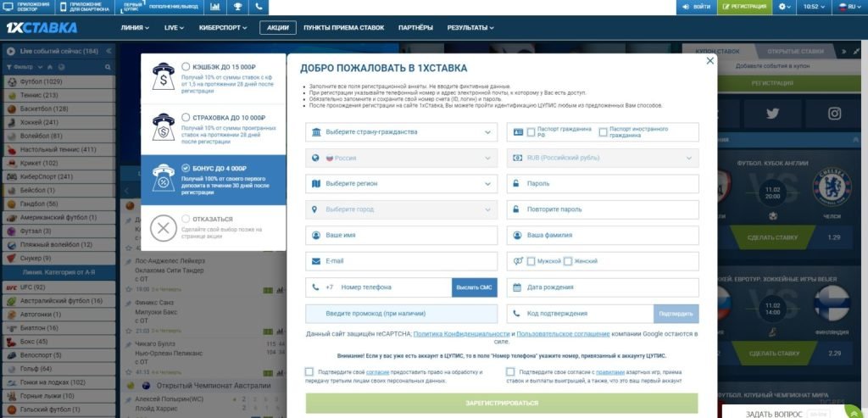Check Мужской gender checkbox

(x=531, y=261)
